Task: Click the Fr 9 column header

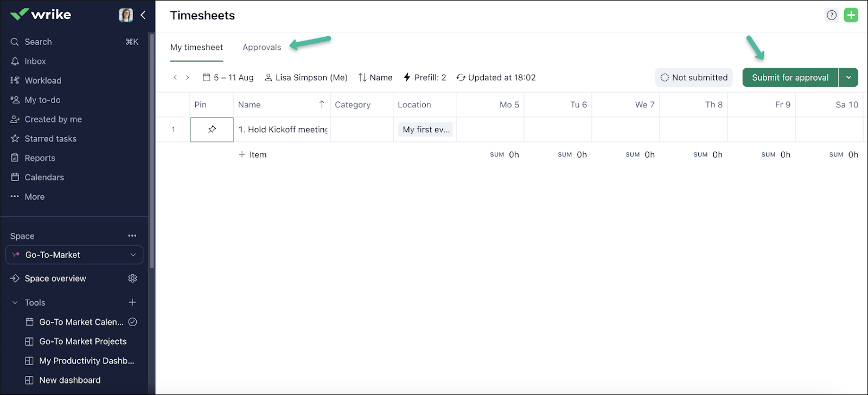Action: [761, 105]
